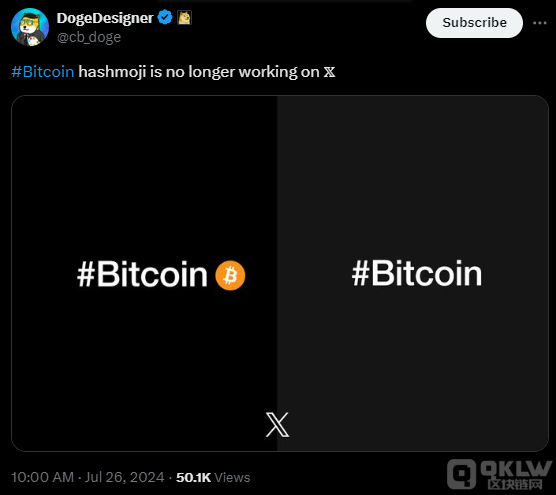Open the #Bitcoin hashtag link
Image resolution: width=556 pixels, height=495 pixels.
coord(43,72)
